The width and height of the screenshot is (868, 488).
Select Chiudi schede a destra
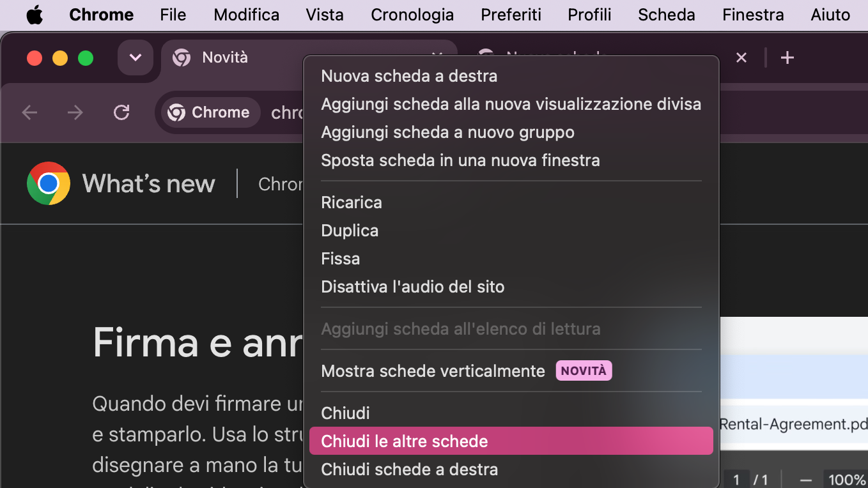(x=511, y=469)
